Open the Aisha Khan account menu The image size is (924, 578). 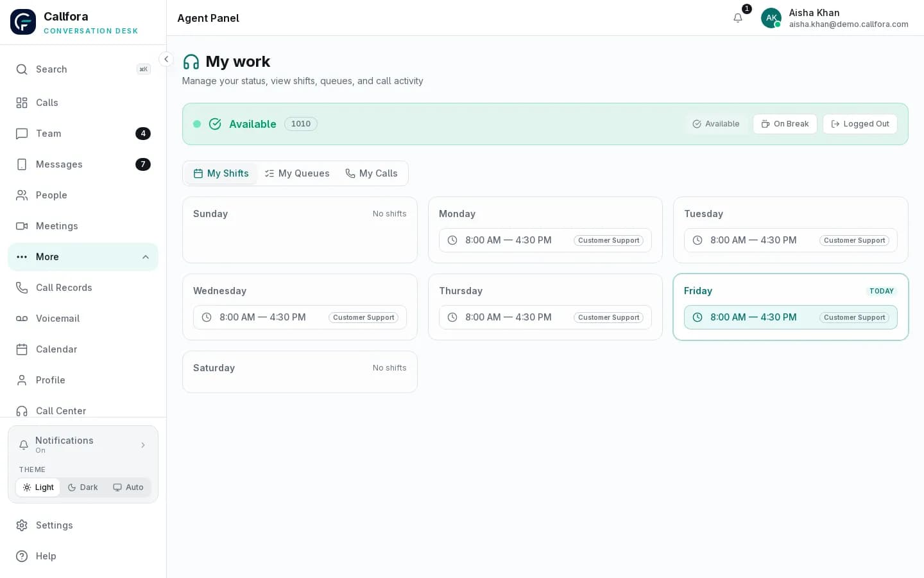835,18
